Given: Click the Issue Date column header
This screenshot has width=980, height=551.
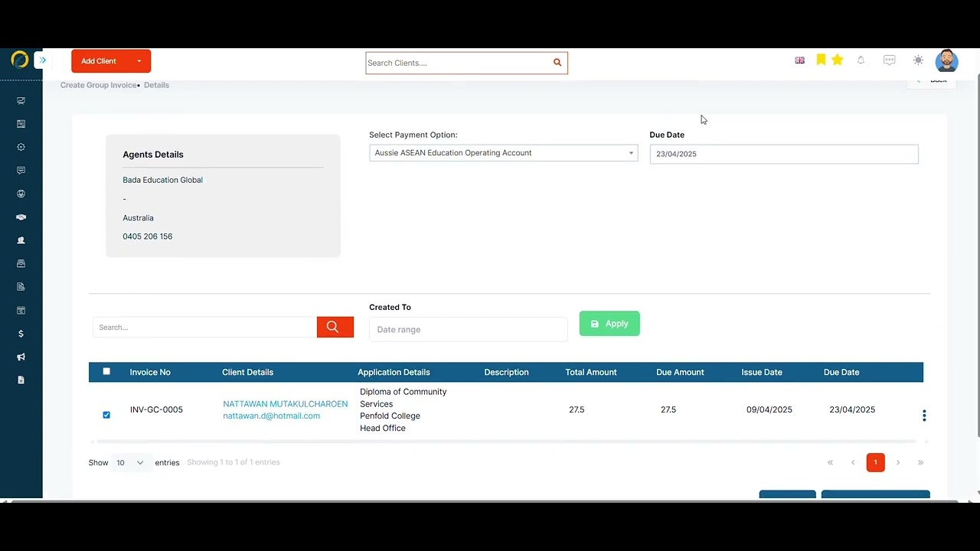Looking at the screenshot, I should [762, 372].
